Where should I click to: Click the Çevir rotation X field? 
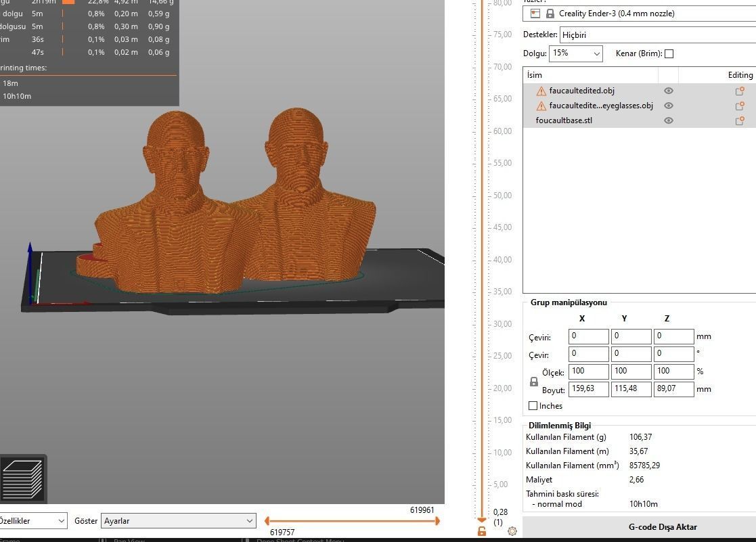pos(588,354)
